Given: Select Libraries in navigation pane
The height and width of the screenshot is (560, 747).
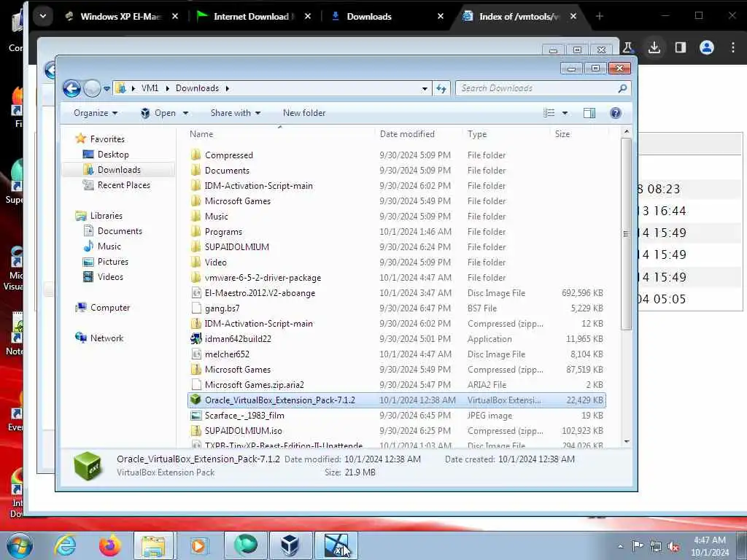Looking at the screenshot, I should (107, 216).
